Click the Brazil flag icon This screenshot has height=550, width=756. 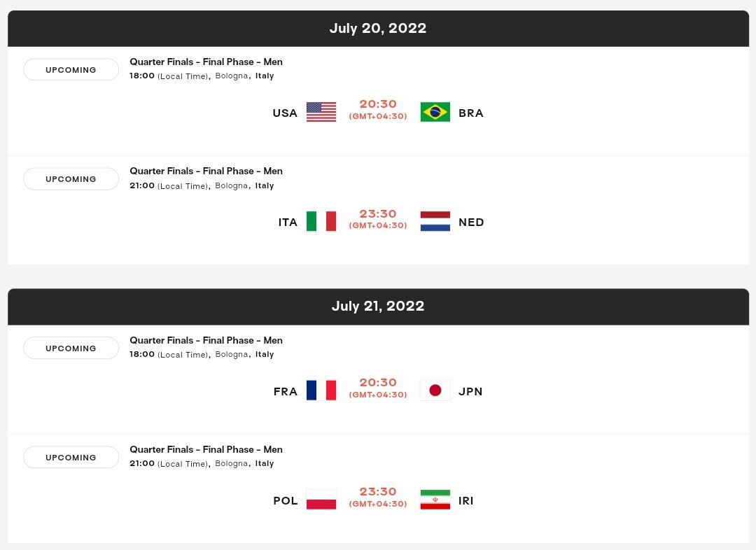click(435, 112)
